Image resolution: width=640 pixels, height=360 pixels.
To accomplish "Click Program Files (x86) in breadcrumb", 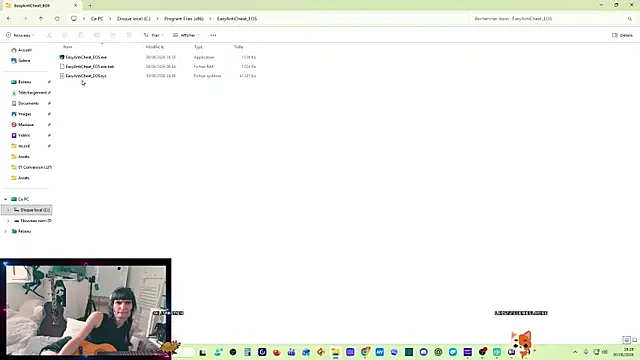I will (x=184, y=18).
